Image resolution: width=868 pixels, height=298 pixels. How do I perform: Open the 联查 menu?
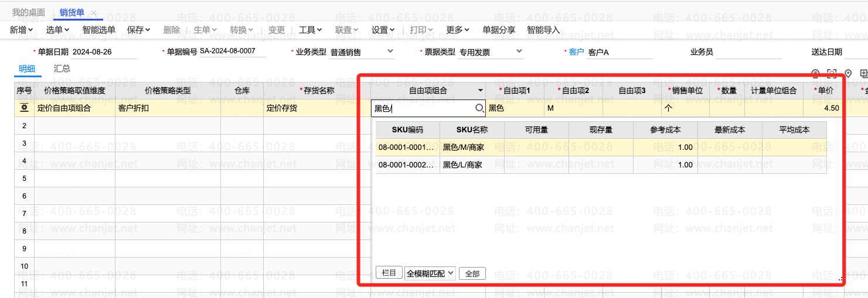(347, 30)
